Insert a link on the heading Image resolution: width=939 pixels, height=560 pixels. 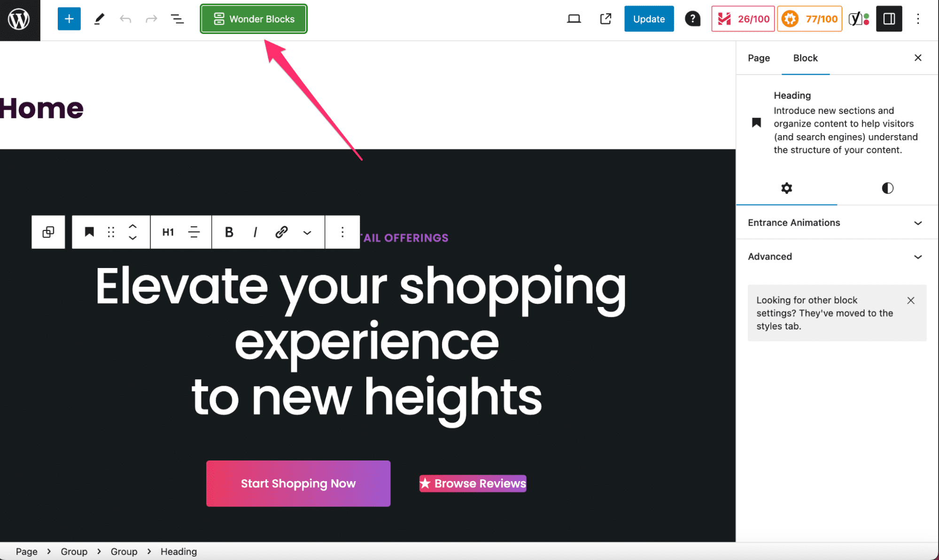(281, 232)
